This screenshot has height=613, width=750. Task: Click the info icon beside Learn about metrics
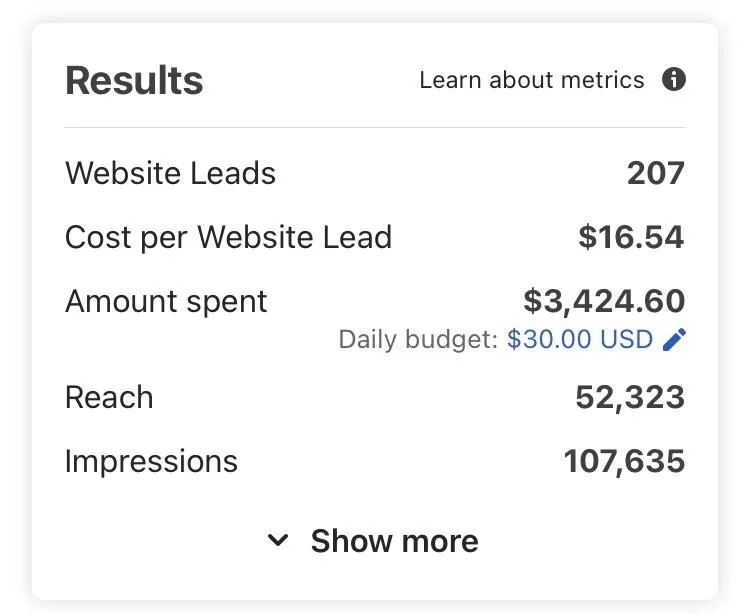tap(673, 79)
